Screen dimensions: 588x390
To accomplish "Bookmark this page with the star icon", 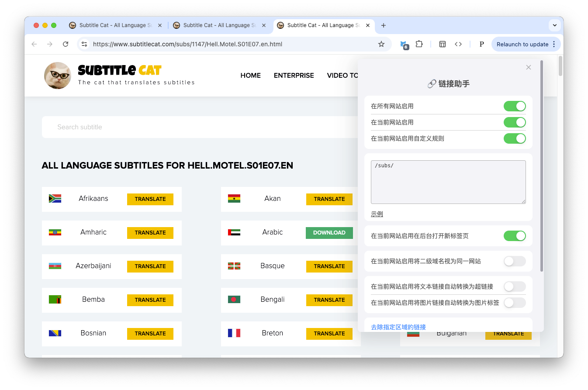I will coord(381,44).
